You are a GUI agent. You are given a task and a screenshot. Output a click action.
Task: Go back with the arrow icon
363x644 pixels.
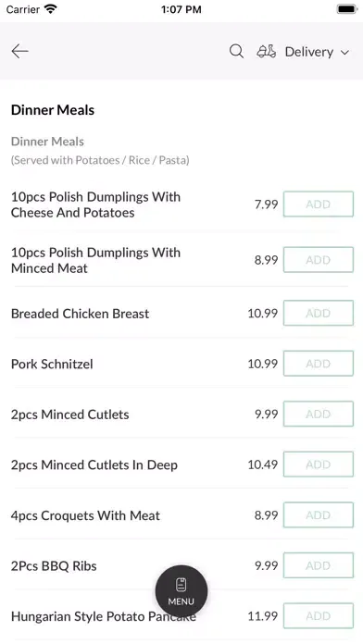19,51
